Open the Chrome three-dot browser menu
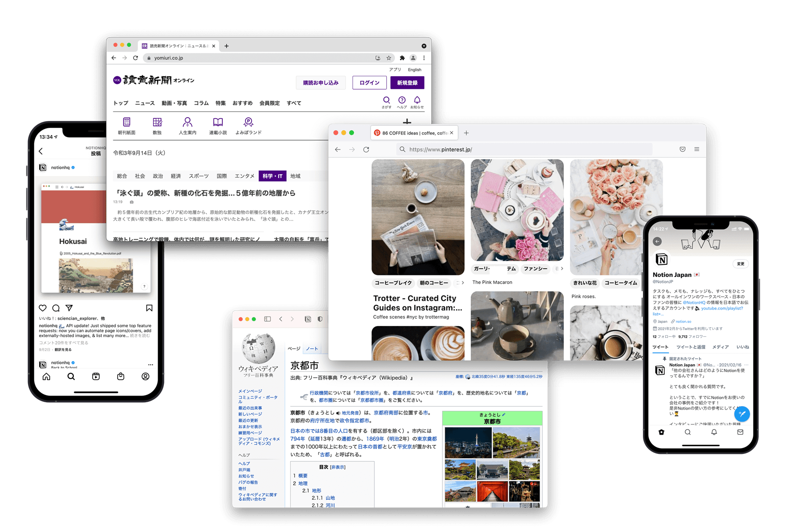This screenshot has height=532, width=791. pos(424,57)
